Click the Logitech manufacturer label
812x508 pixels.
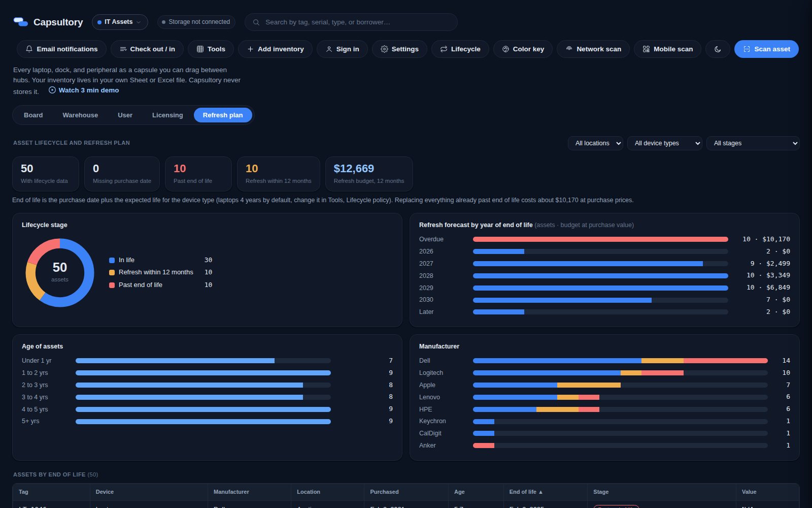pyautogui.click(x=431, y=373)
